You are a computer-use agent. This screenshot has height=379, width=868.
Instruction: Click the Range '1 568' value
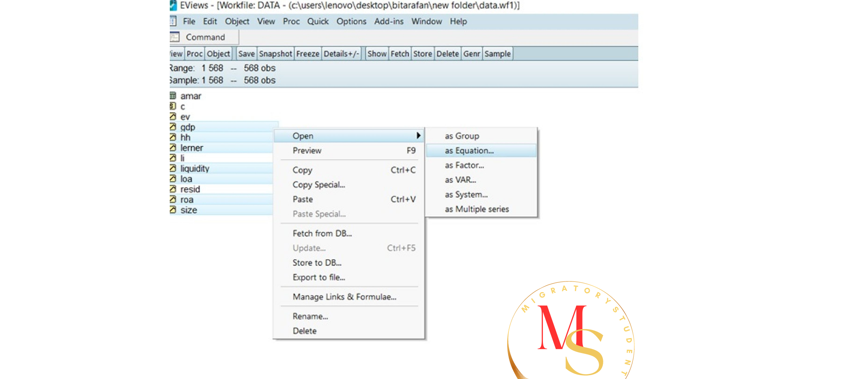pos(212,68)
